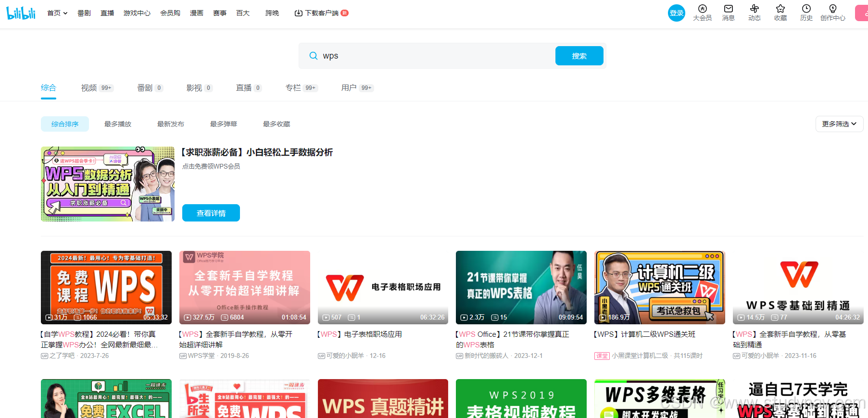Open 动态 activity feed icon
The height and width of the screenshot is (418, 868).
coord(754,13)
